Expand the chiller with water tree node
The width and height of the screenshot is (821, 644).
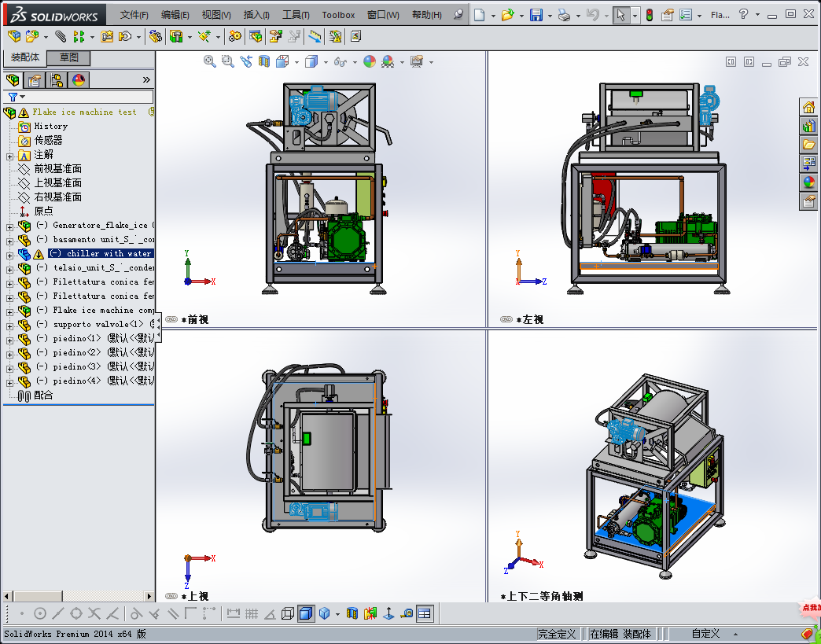click(9, 254)
